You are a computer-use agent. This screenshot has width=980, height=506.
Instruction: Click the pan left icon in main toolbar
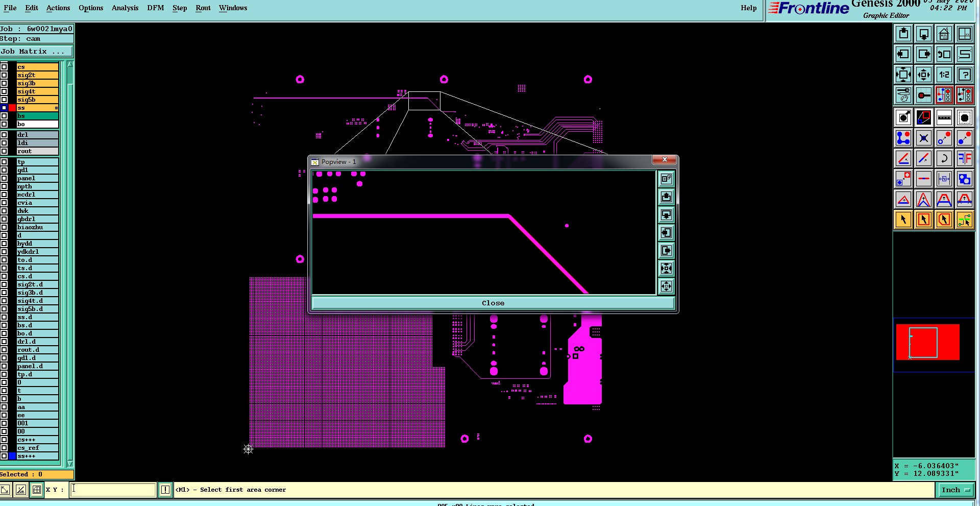point(903,54)
